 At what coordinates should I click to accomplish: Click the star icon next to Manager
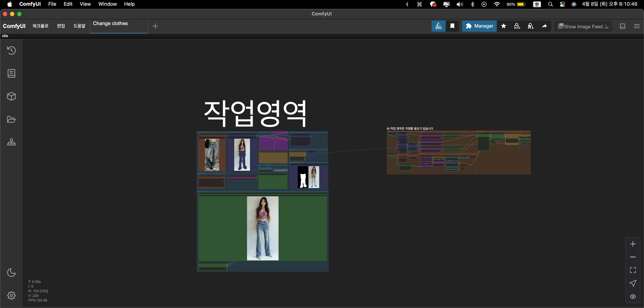504,26
